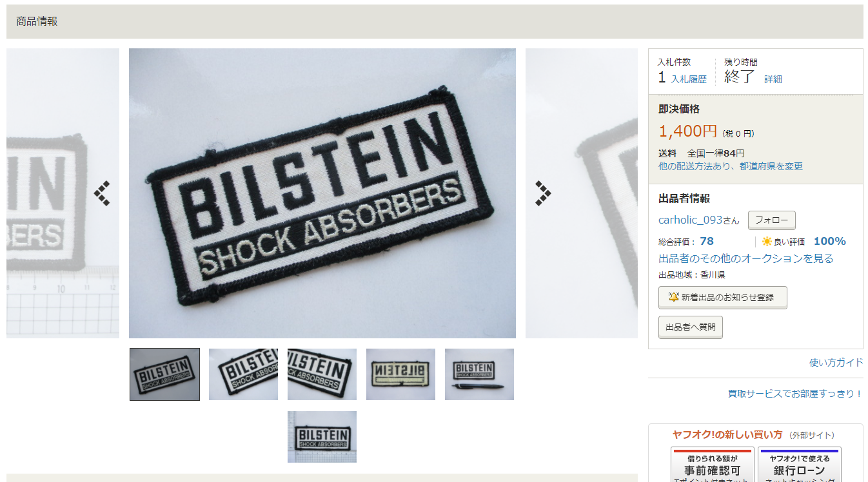Select the first Bilstein patch thumbnail
Screen dimensions: 868x482
pos(164,374)
